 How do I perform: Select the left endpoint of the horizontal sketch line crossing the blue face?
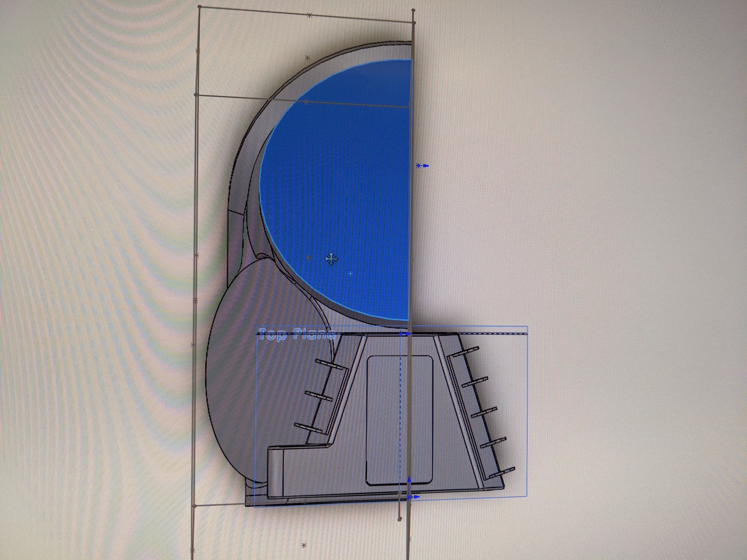[196, 95]
